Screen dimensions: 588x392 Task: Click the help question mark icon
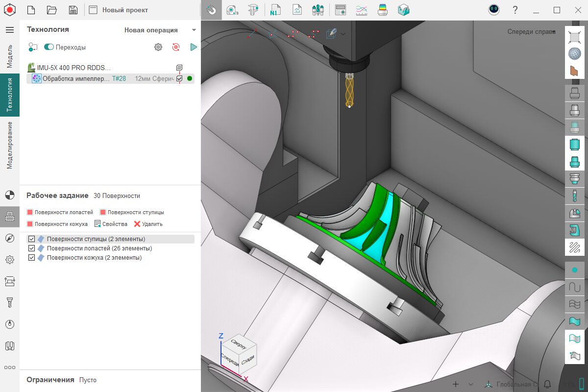(x=515, y=10)
